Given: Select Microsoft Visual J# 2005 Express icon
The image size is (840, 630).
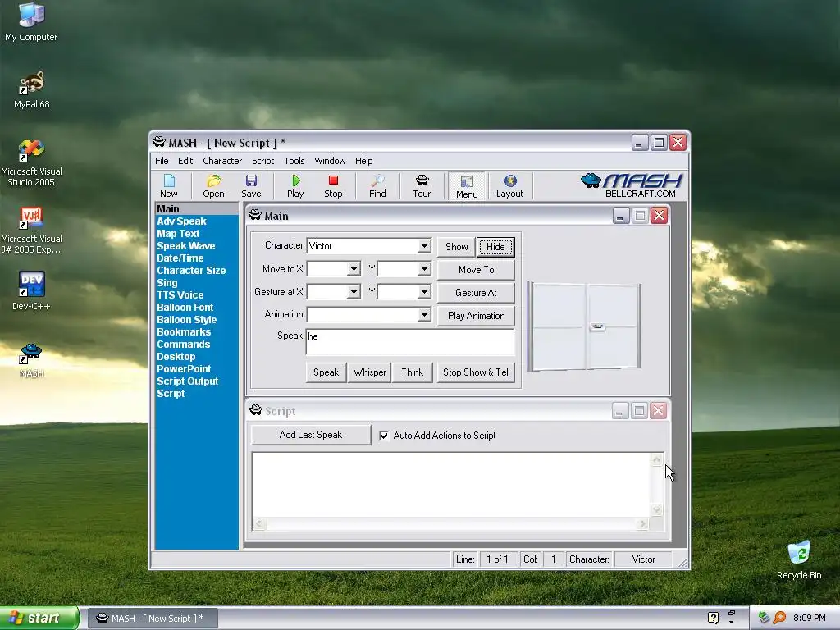Looking at the screenshot, I should tap(31, 231).
